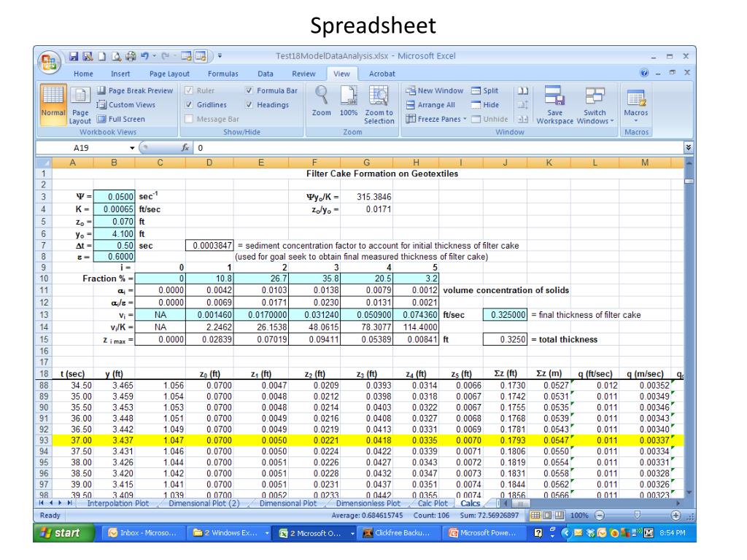Hide the current workbook window
The width and height of the screenshot is (747, 560).
point(485,105)
